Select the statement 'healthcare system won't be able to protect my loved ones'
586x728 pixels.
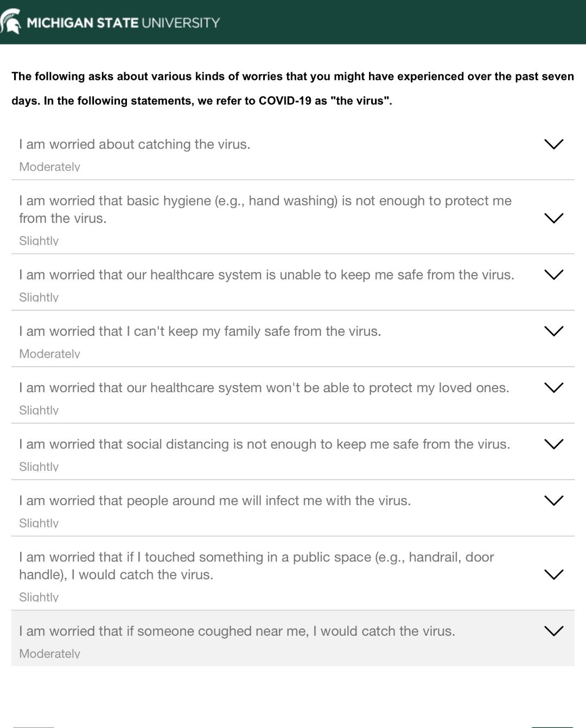point(264,388)
